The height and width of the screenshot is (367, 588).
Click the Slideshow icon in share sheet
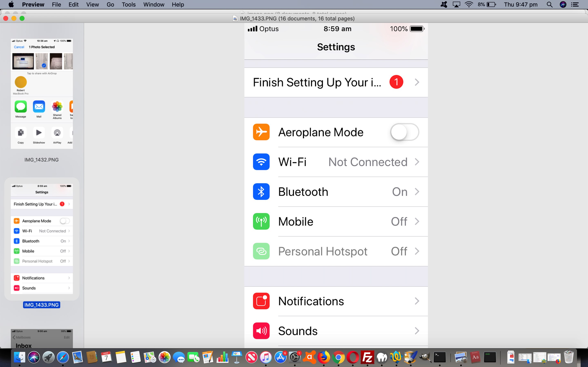point(39,133)
